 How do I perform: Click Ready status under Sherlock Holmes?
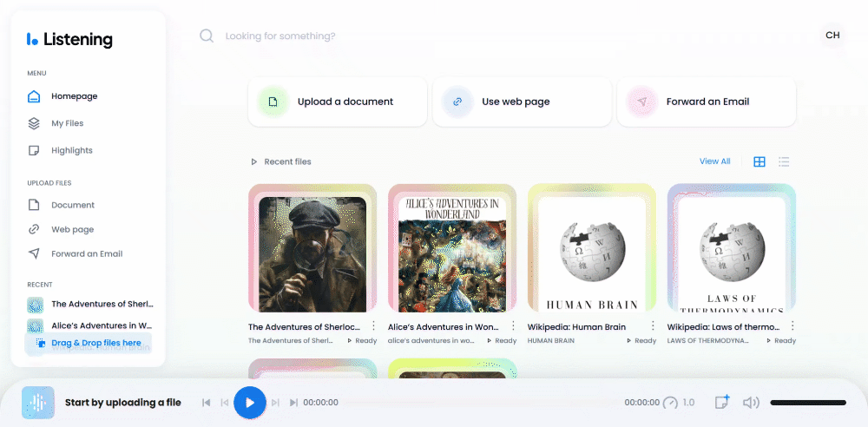362,340
